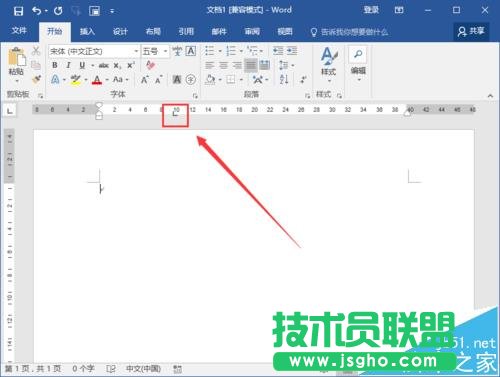Open the 字体 font dialog launcher
Image resolution: width=500 pixels, height=377 pixels.
point(195,96)
